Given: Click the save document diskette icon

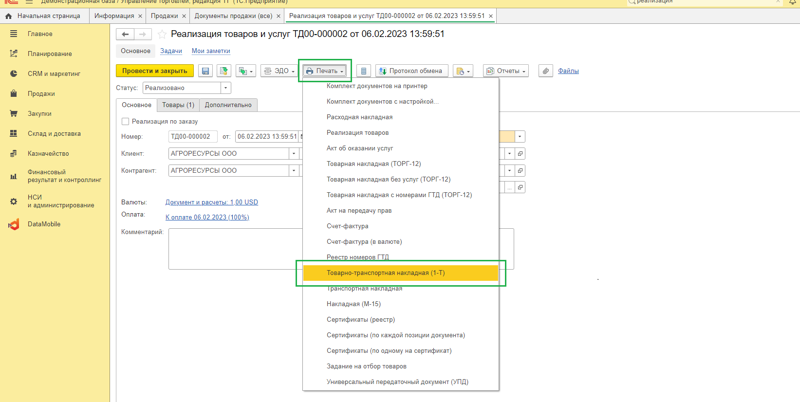Looking at the screenshot, I should click(205, 71).
